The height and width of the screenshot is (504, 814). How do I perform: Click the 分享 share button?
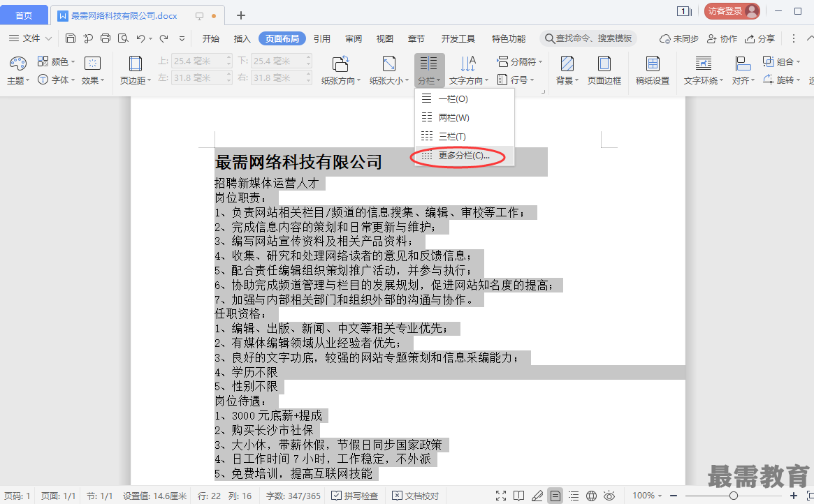coord(760,39)
